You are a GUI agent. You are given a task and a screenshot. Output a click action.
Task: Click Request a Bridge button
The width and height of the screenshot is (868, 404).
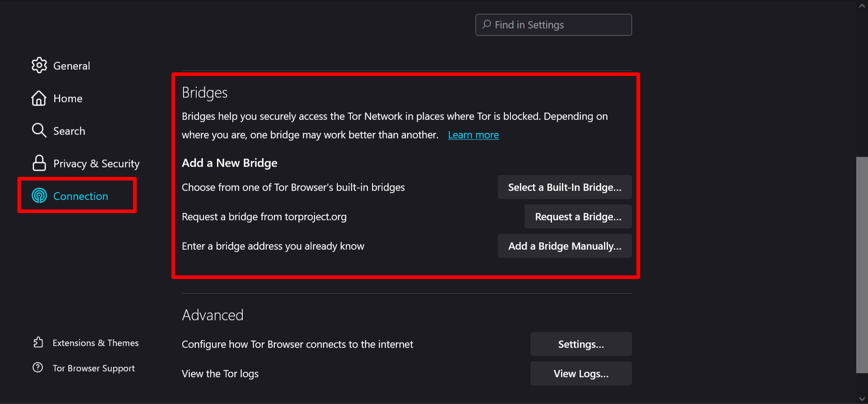(578, 216)
